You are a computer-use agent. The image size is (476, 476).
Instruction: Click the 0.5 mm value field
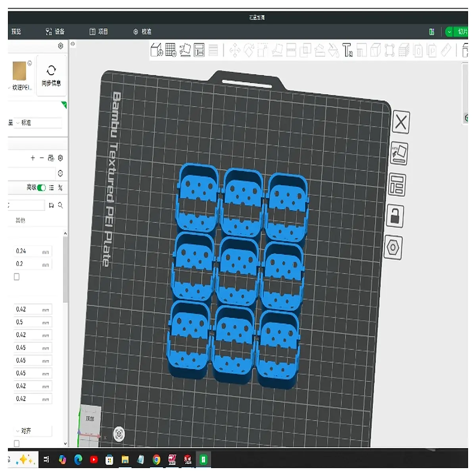coord(33,322)
